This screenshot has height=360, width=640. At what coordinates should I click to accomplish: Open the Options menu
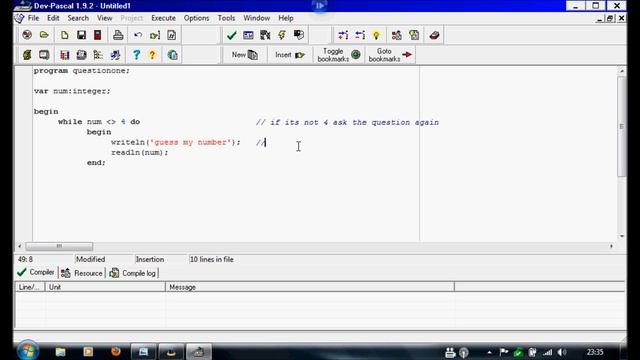[196, 18]
